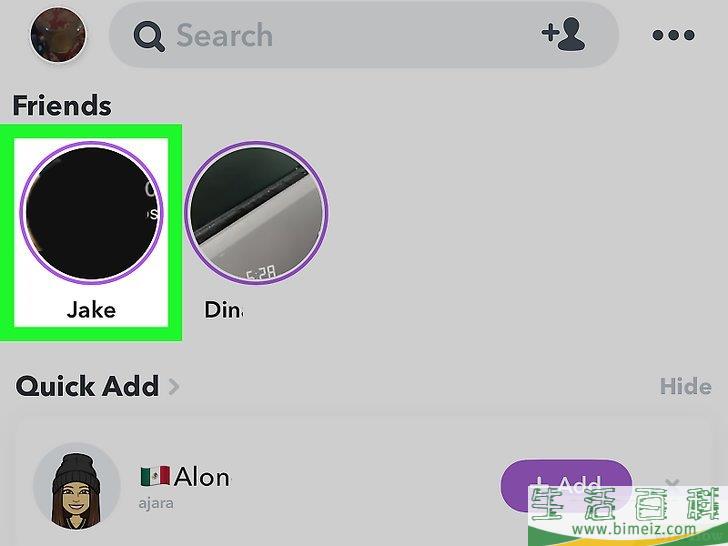This screenshot has width=728, height=546.
Task: Tap the Mexican flag emoji by Alon
Action: tap(155, 476)
